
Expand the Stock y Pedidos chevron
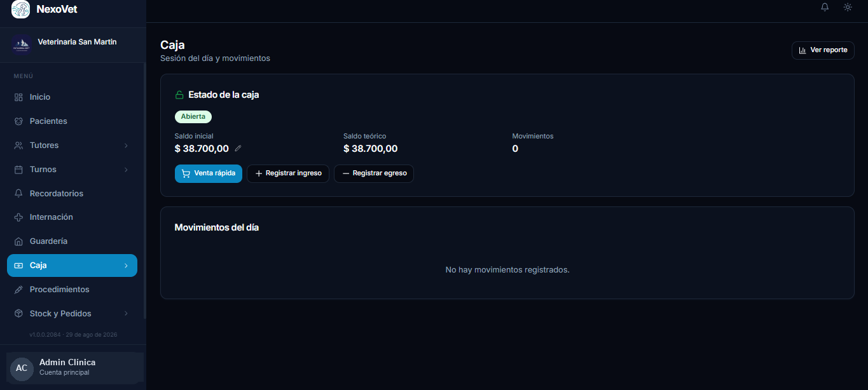tap(126, 314)
